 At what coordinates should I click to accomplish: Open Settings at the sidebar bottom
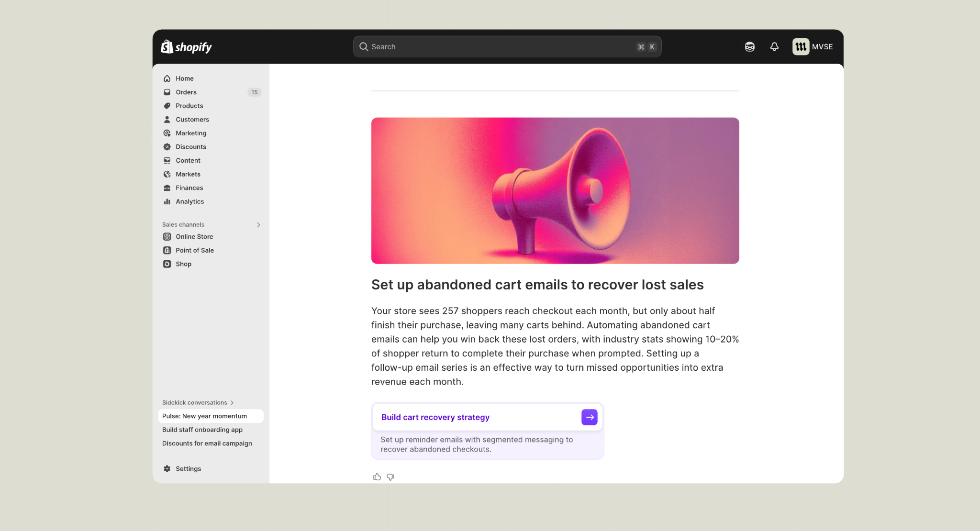pyautogui.click(x=188, y=469)
